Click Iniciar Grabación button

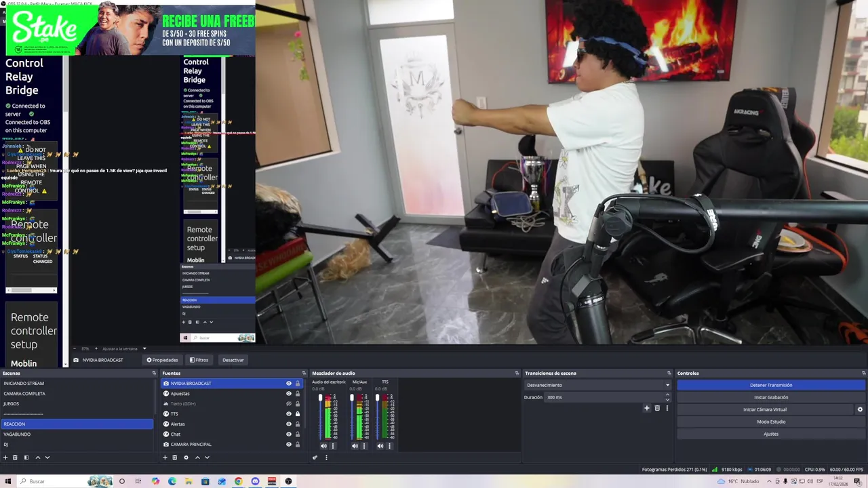coord(771,397)
